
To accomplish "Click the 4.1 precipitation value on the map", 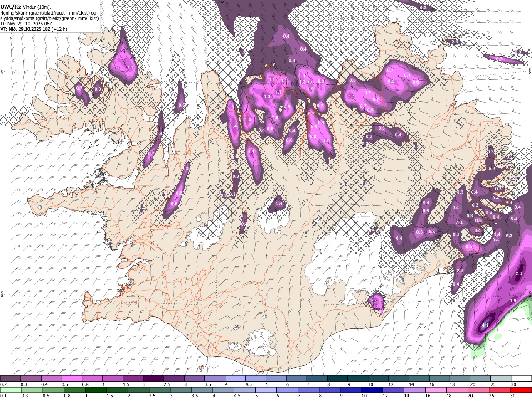I will point(484,326).
